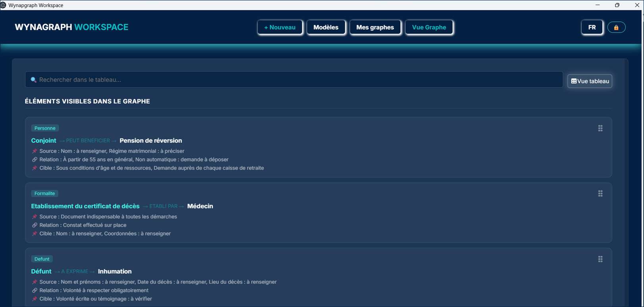Click the Wynagraph Workspace logo
Screen dimensions: 644x307
click(x=71, y=27)
